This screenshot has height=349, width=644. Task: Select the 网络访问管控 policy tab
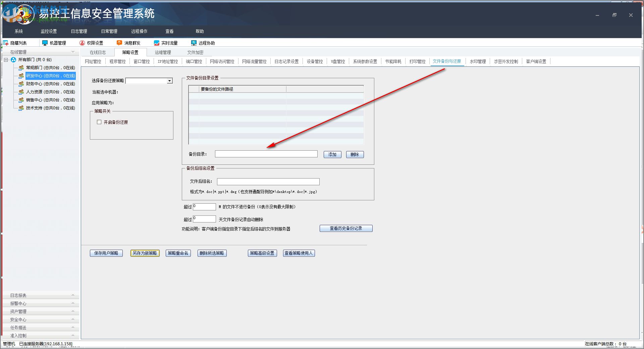[222, 61]
